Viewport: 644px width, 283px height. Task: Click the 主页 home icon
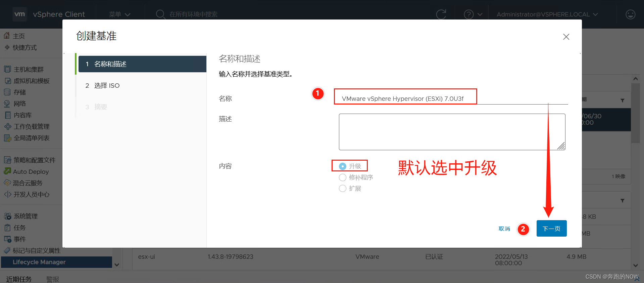[7, 36]
